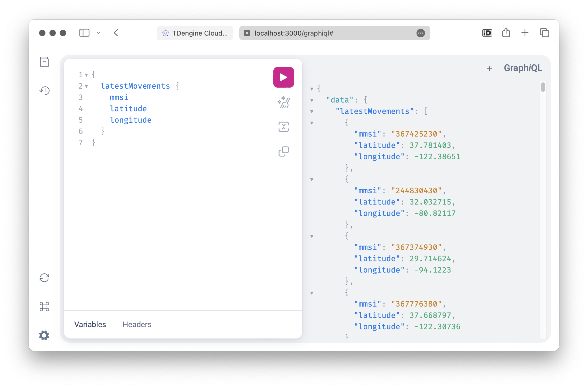This screenshot has width=588, height=389.
Task: Click the Merge fragments icon
Action: click(x=283, y=127)
